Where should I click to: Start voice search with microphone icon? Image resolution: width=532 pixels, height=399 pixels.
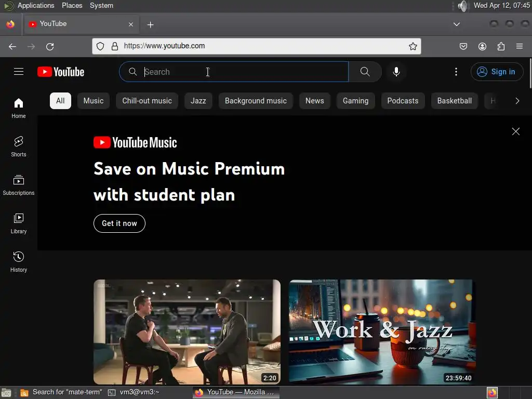pos(396,72)
